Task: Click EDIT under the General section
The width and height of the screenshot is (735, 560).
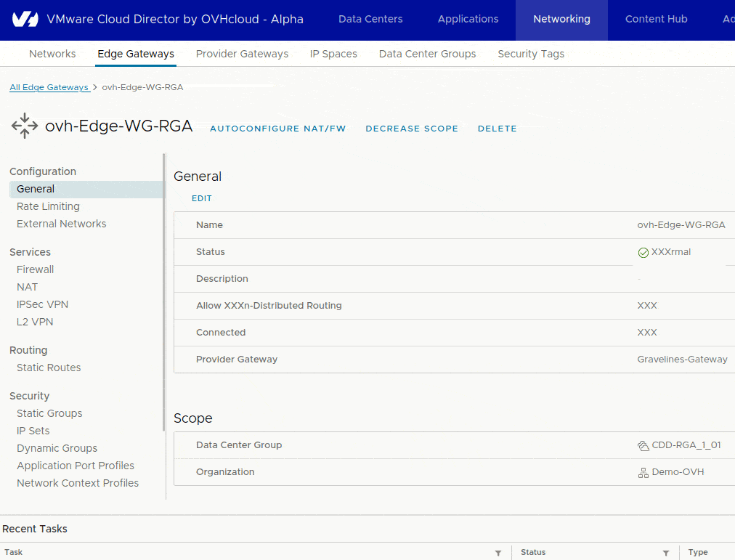Action: click(201, 198)
